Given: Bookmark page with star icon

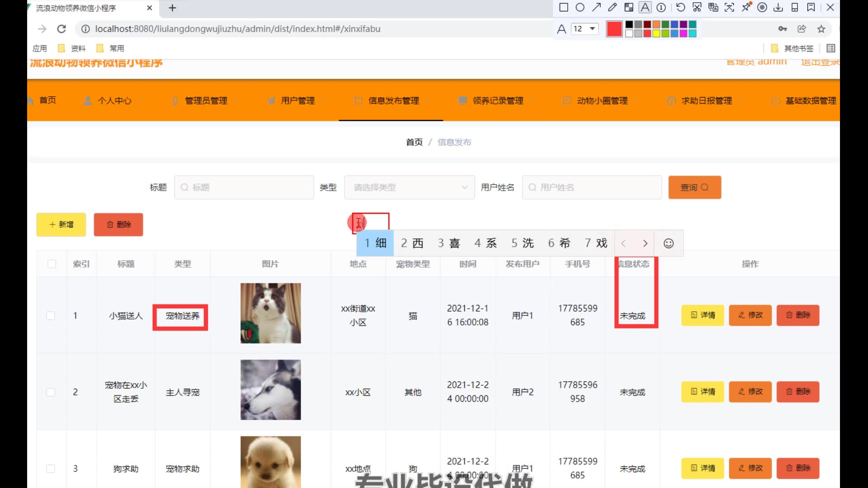Looking at the screenshot, I should tap(821, 29).
